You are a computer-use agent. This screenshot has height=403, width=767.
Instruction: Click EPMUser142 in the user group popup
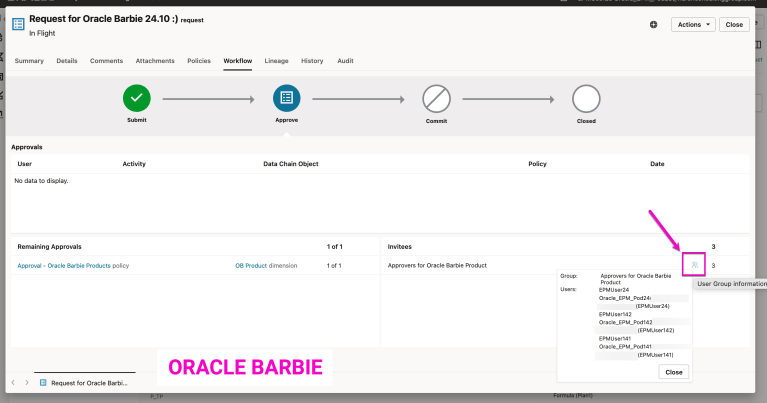click(x=615, y=314)
